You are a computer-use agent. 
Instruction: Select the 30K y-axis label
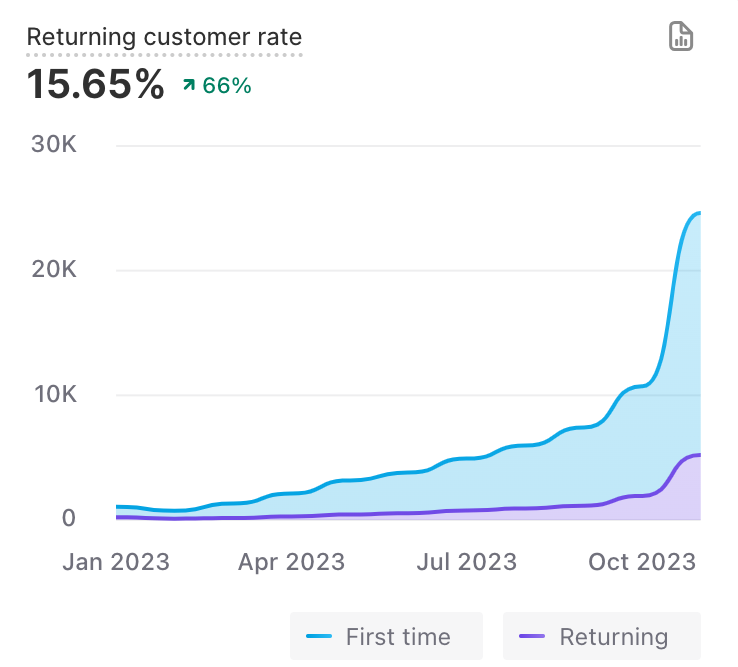(54, 145)
